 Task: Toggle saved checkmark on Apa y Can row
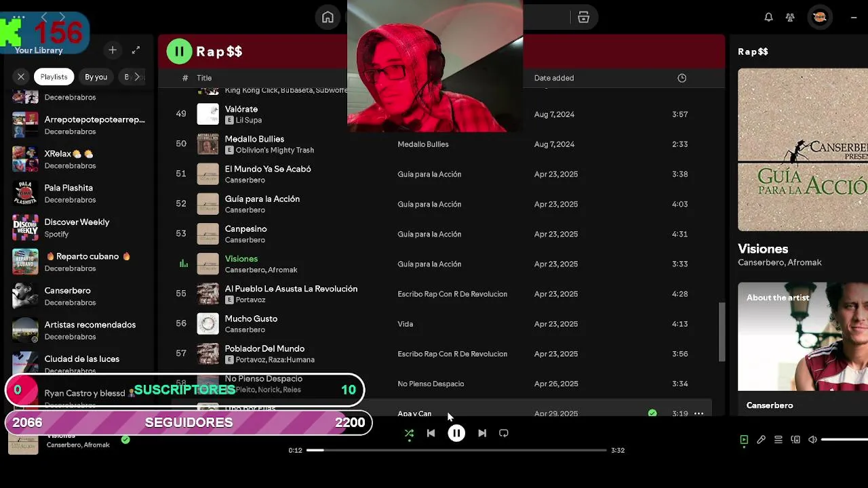pos(652,413)
